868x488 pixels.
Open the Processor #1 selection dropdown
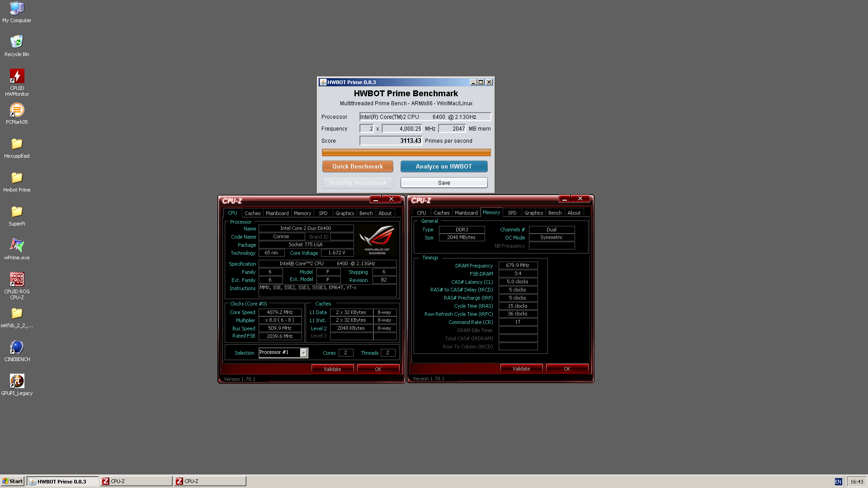coord(304,352)
